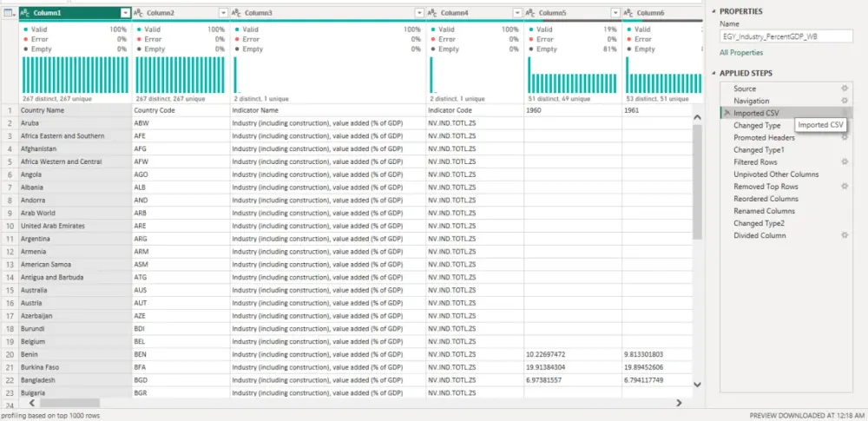Image resolution: width=868 pixels, height=421 pixels.
Task: Select the 'Aruba' cell
Action: click(76, 123)
